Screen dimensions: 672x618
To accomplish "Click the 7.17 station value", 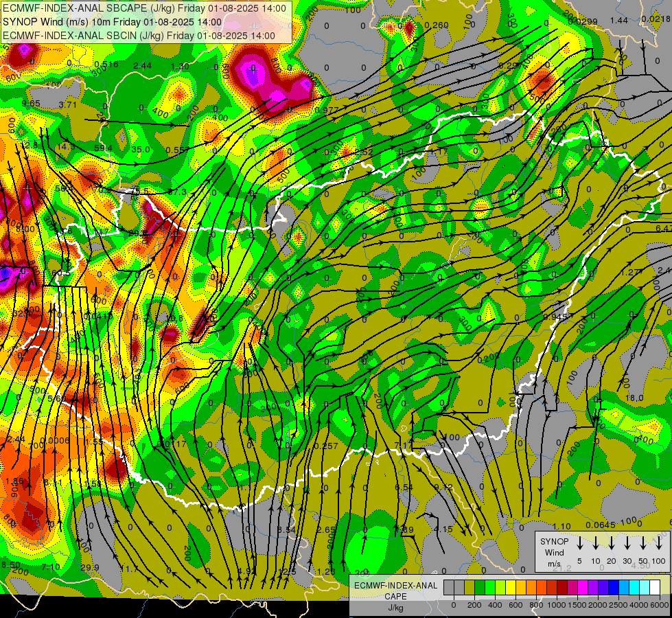I will 404,445.
